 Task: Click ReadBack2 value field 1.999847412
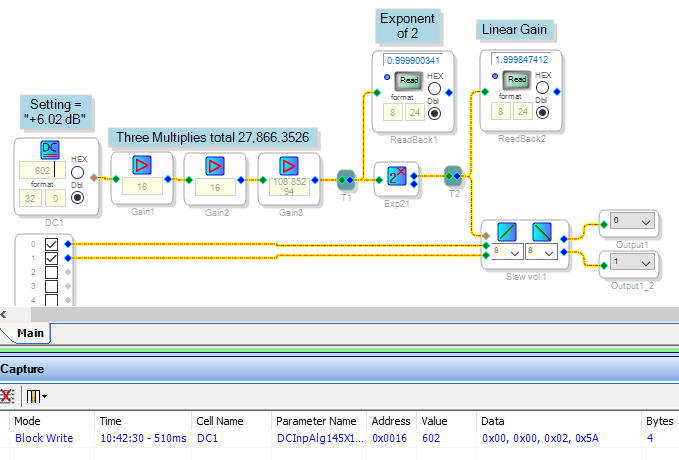(521, 59)
